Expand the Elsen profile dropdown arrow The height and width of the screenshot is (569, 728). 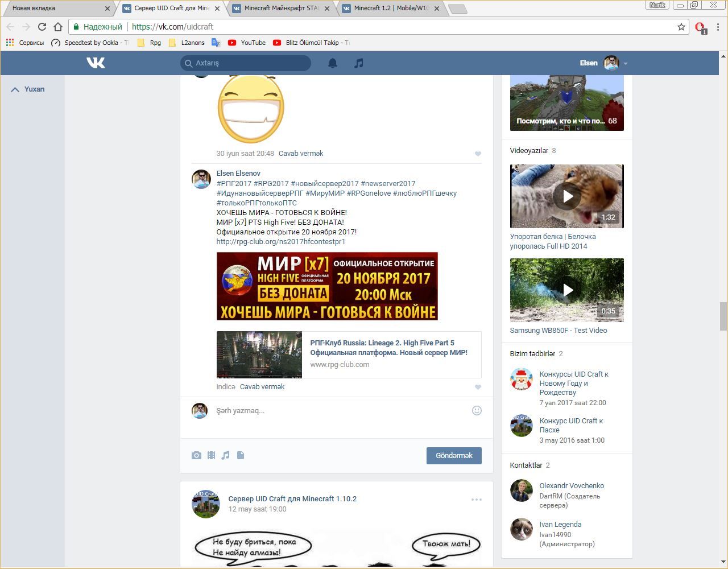625,64
